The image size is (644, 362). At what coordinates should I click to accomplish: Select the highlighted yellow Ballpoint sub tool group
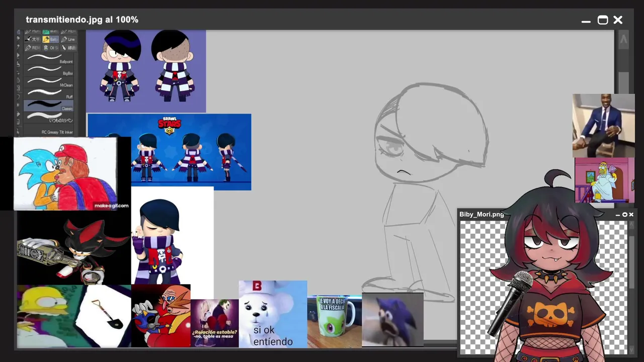click(x=50, y=39)
